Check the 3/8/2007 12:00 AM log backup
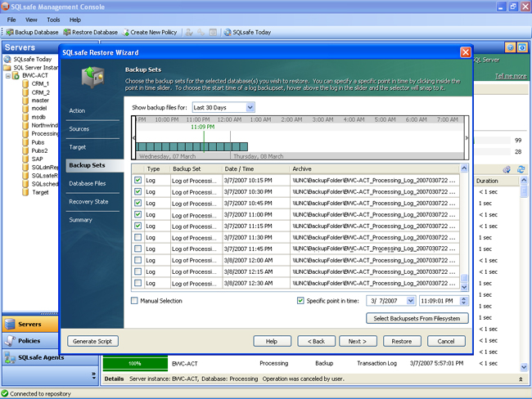This screenshot has width=532, height=399. coord(138,260)
